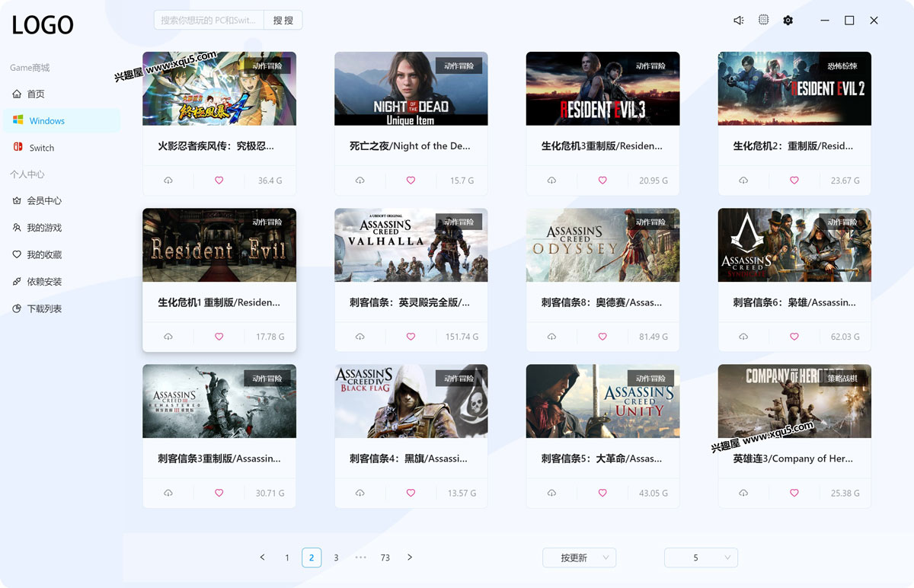
Task: Click the 搜搜 search button
Action: [x=283, y=21]
